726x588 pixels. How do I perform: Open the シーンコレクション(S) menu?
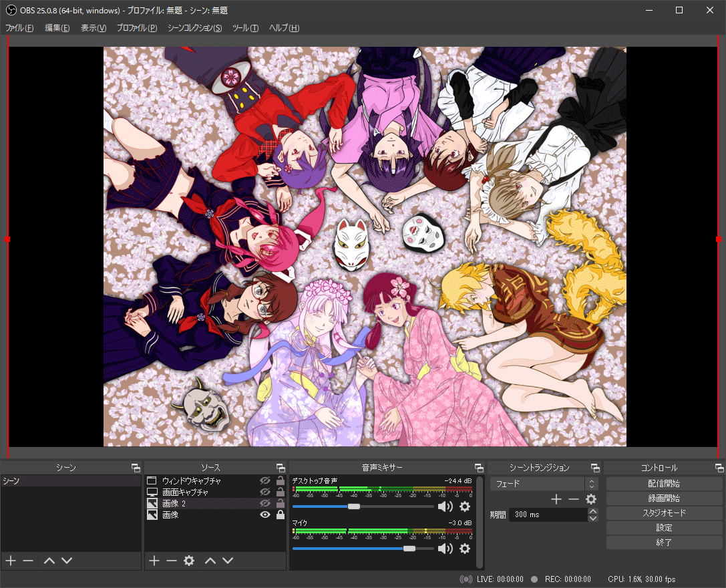pos(194,28)
